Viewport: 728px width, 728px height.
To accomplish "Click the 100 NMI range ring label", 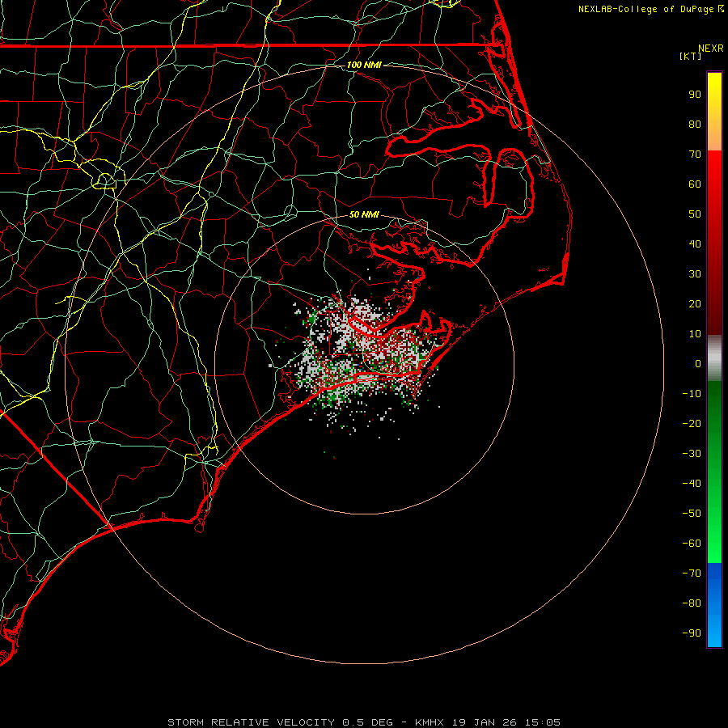I will (x=364, y=65).
